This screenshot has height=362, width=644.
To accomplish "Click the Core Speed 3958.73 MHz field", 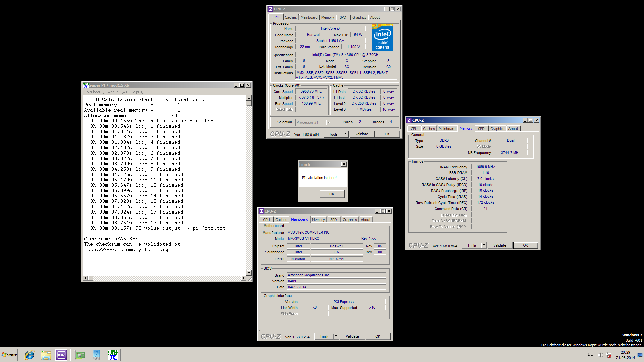I will click(311, 91).
